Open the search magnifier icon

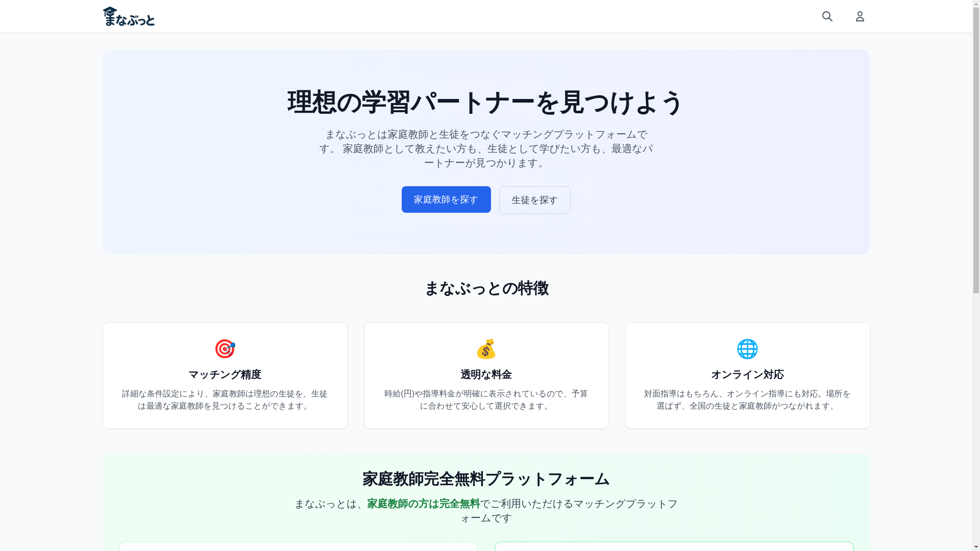pos(827,16)
